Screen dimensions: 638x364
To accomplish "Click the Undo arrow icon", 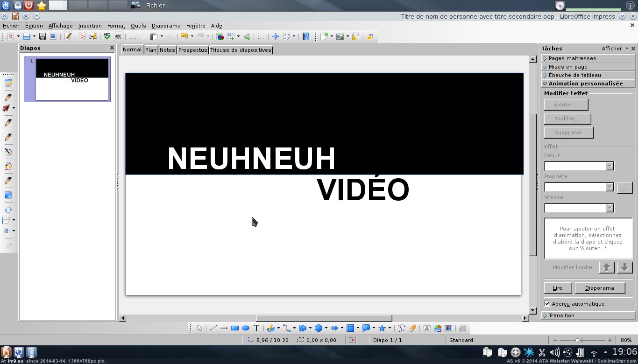I will point(184,36).
